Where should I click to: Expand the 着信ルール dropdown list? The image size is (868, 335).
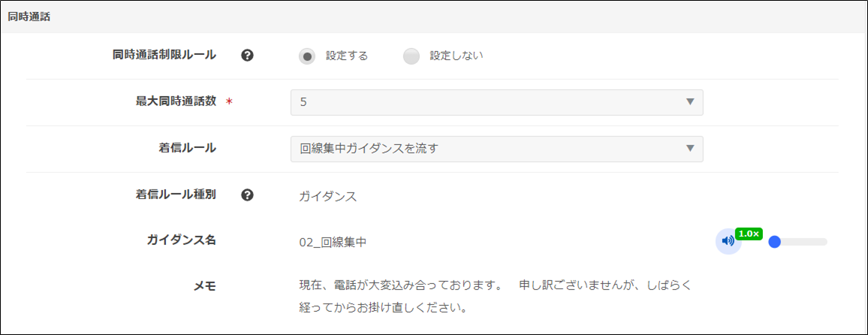[x=496, y=149]
